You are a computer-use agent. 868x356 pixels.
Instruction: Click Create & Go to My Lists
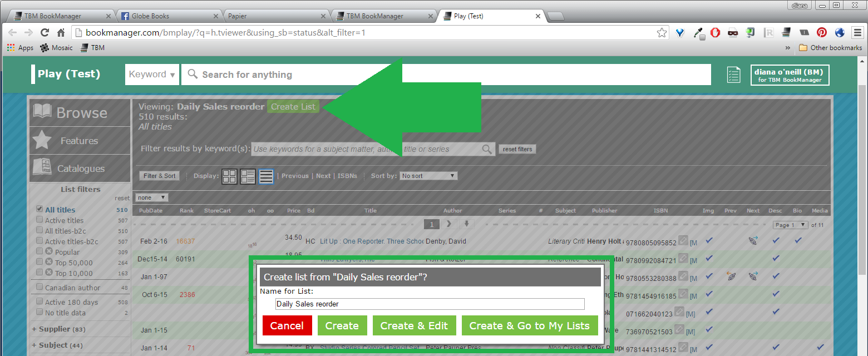[x=529, y=326]
